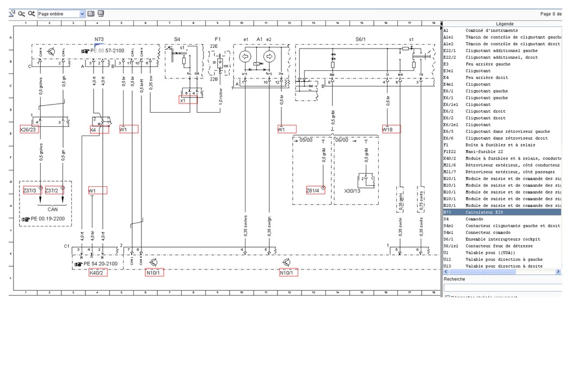Select legend row A1e1 Témoin clignotant gauche
This screenshot has width=566, height=392.
(x=502, y=37)
